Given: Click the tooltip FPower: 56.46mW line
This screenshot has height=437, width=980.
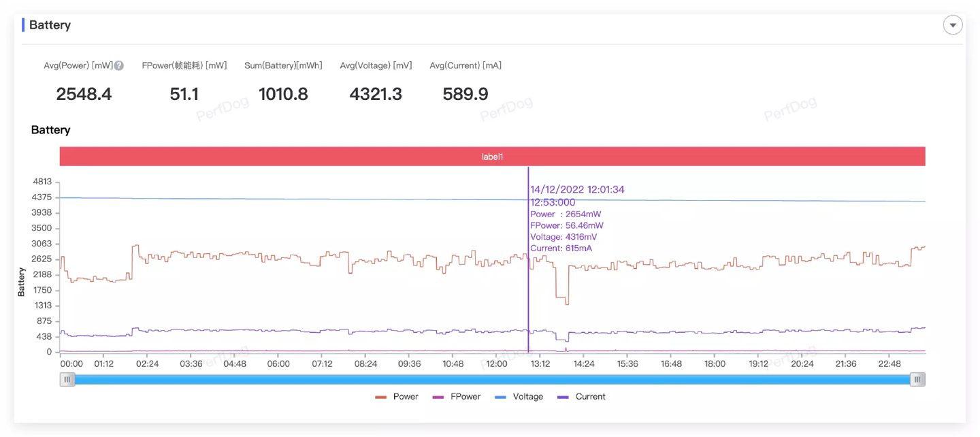Looking at the screenshot, I should coord(567,225).
